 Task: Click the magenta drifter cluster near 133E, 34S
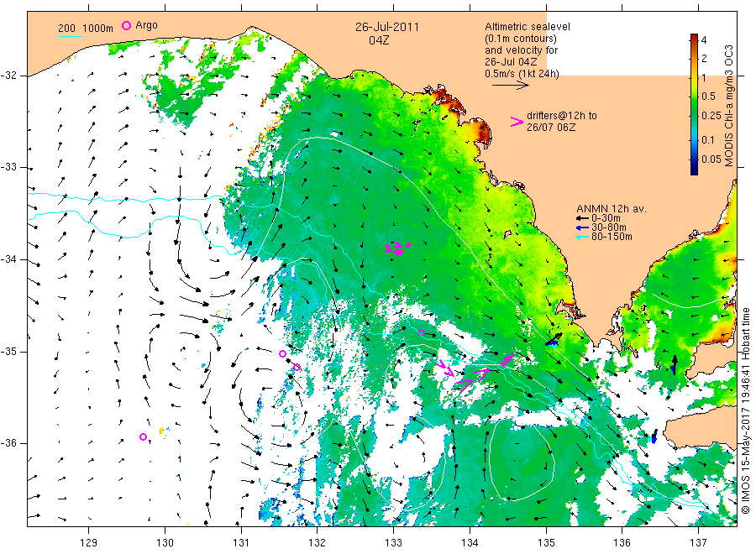point(398,248)
